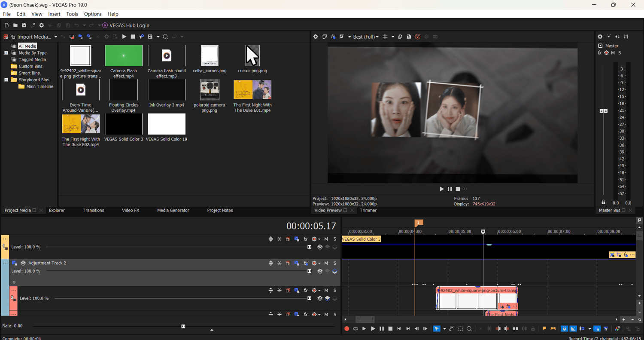Switch to the Transitions tab
644x340 pixels.
pyautogui.click(x=93, y=211)
